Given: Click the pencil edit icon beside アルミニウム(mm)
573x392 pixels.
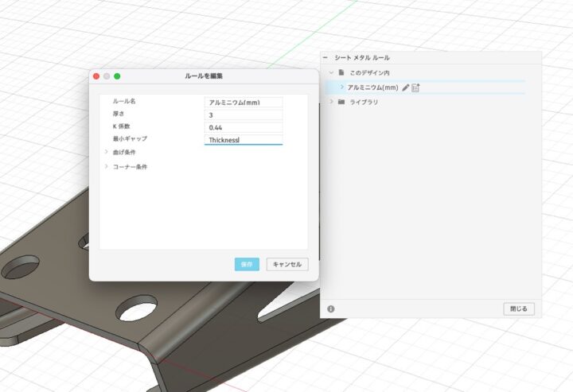Looking at the screenshot, I should click(x=405, y=87).
